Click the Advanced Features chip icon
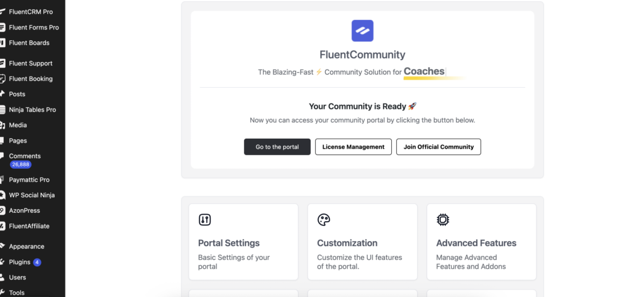This screenshot has height=297, width=644. click(443, 220)
